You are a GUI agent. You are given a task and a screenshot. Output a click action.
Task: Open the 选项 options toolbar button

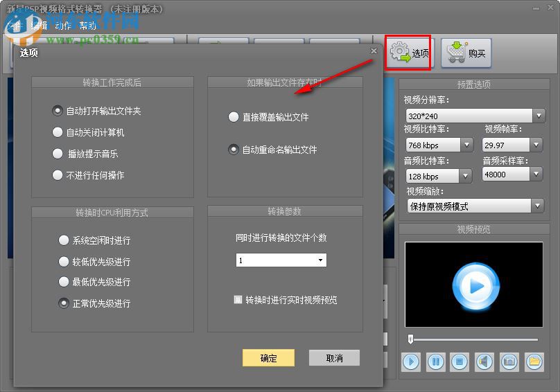[x=409, y=53]
